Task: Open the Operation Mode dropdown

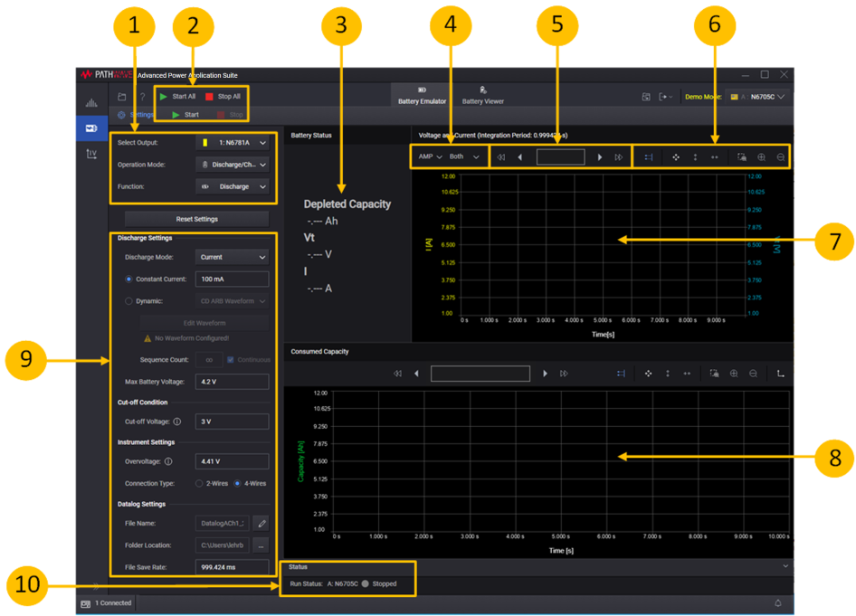Action: tap(232, 165)
